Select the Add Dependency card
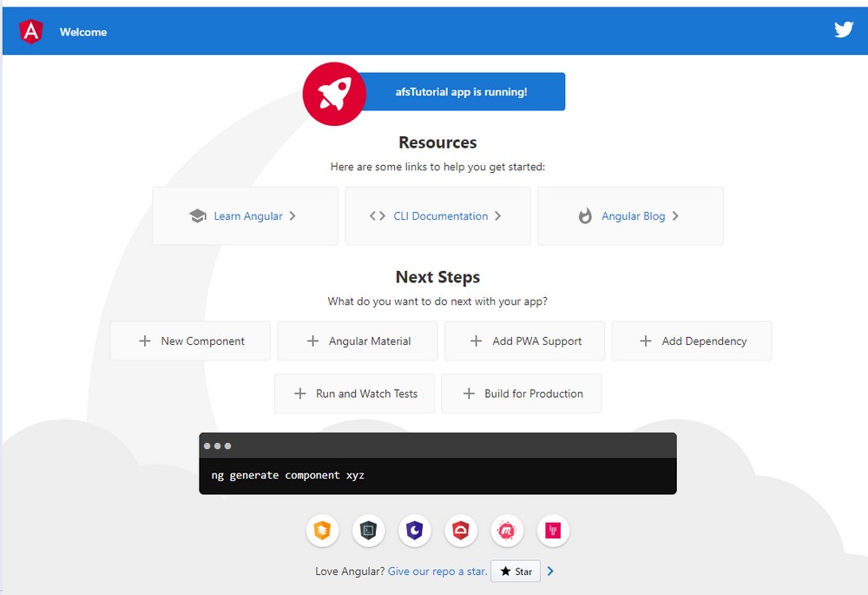868x595 pixels. tap(692, 341)
